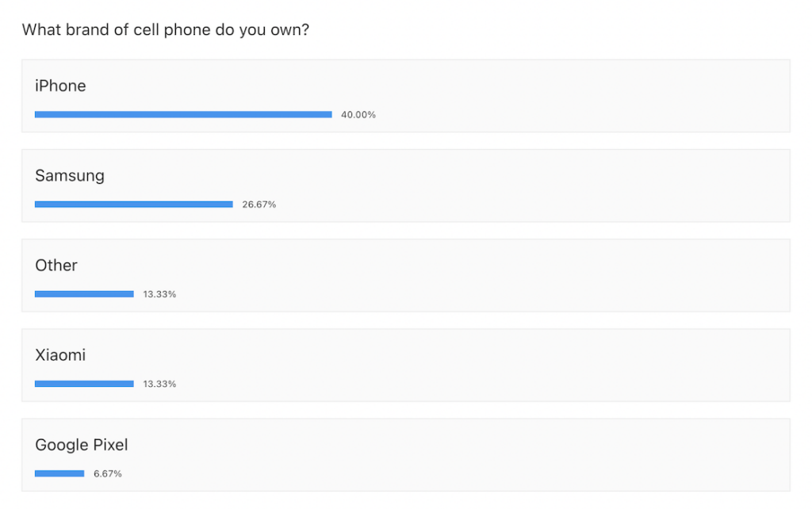812x509 pixels.
Task: Click empty area of Google Pixel card
Action: (x=518, y=454)
